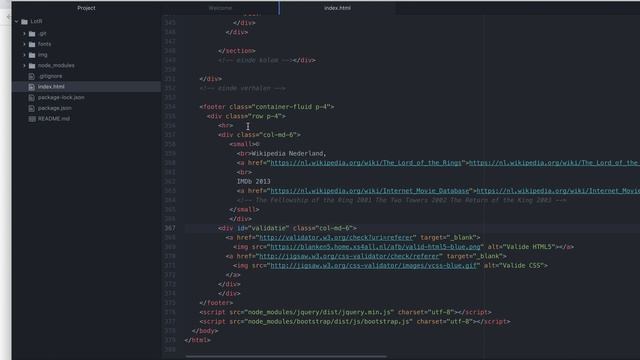Click the closing </section> tag
This screenshot has width=640, height=360.
237,51
